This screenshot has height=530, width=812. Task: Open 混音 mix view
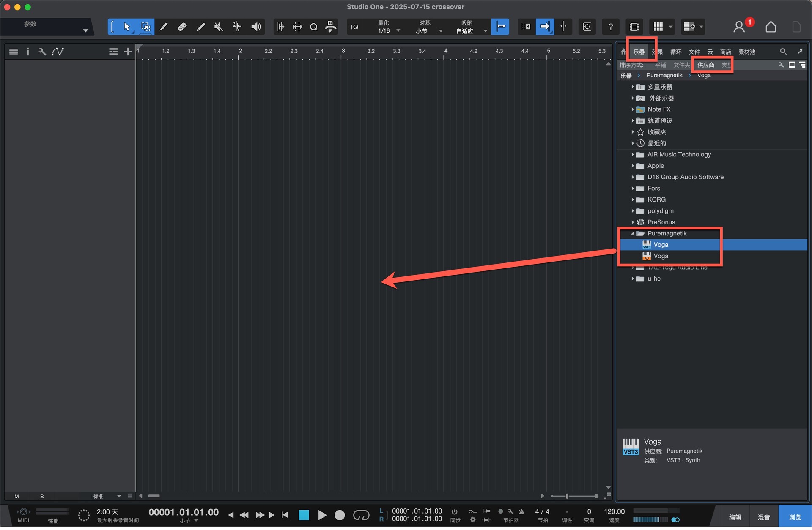tap(763, 517)
